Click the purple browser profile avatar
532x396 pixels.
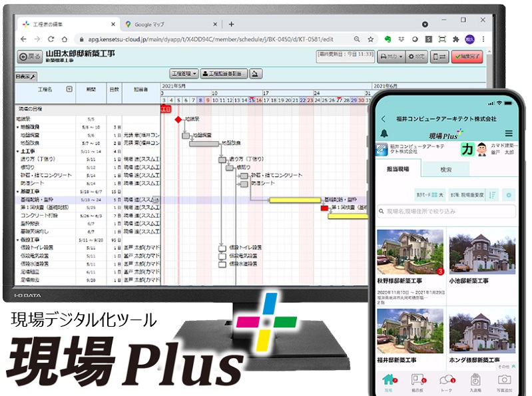pos(469,39)
